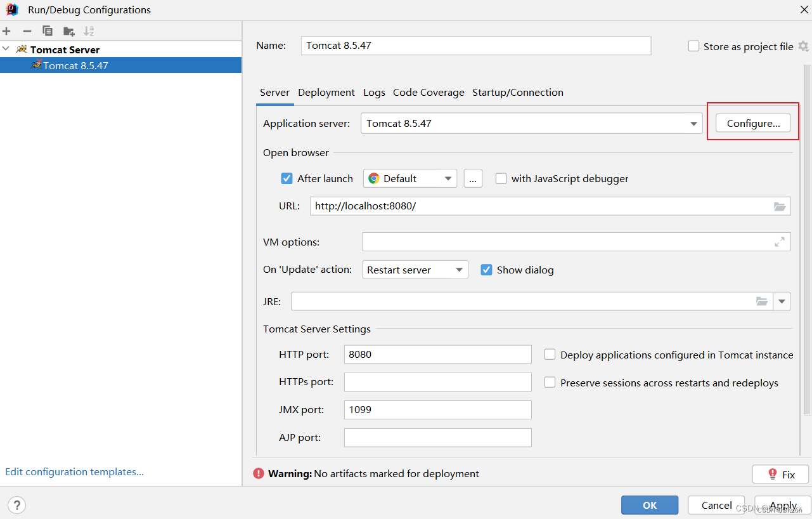
Task: Open the Startup/Connection tab
Action: pyautogui.click(x=518, y=92)
